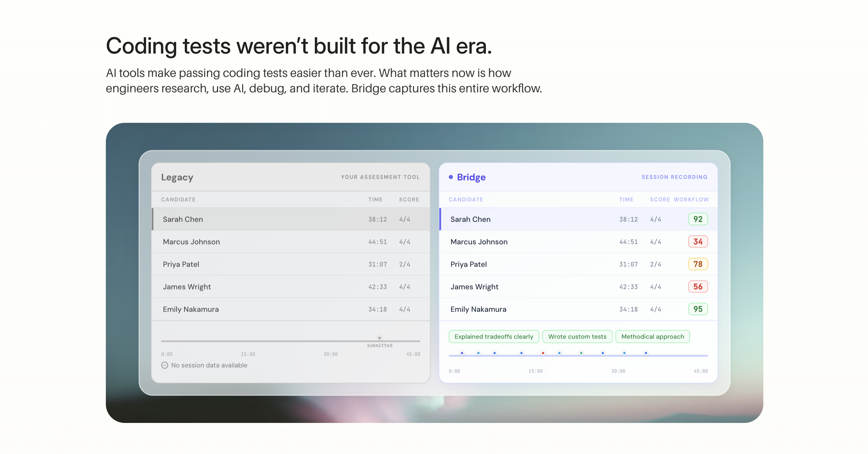Select time 31:07 in the Bridge panel
Screen dimensions: 868x454
(x=629, y=265)
